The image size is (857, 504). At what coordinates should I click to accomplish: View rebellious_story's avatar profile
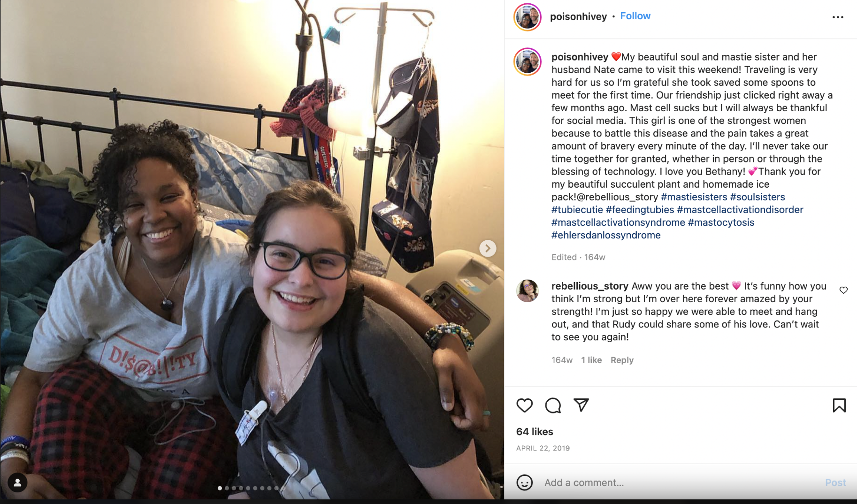(528, 290)
